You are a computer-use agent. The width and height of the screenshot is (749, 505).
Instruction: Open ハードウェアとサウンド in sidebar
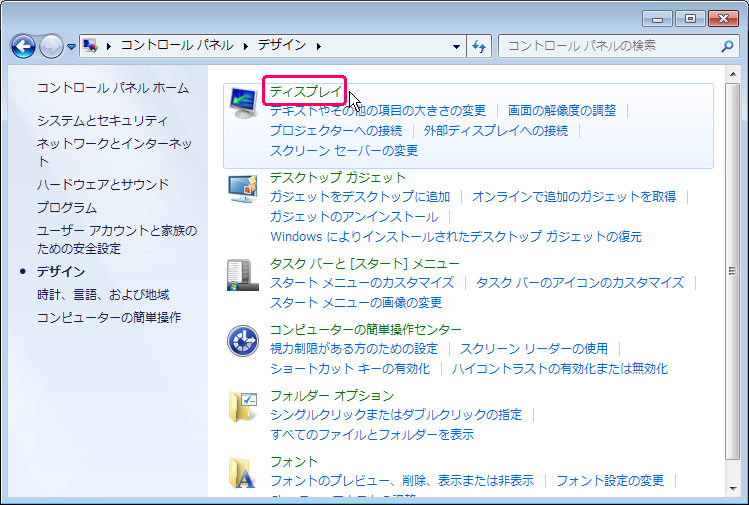pos(103,184)
